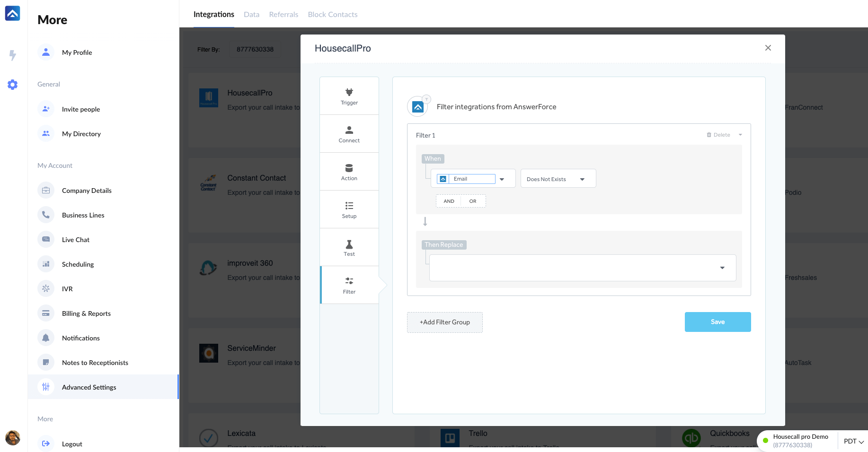
Task: Open the Then Replace dropdown
Action: (x=583, y=268)
